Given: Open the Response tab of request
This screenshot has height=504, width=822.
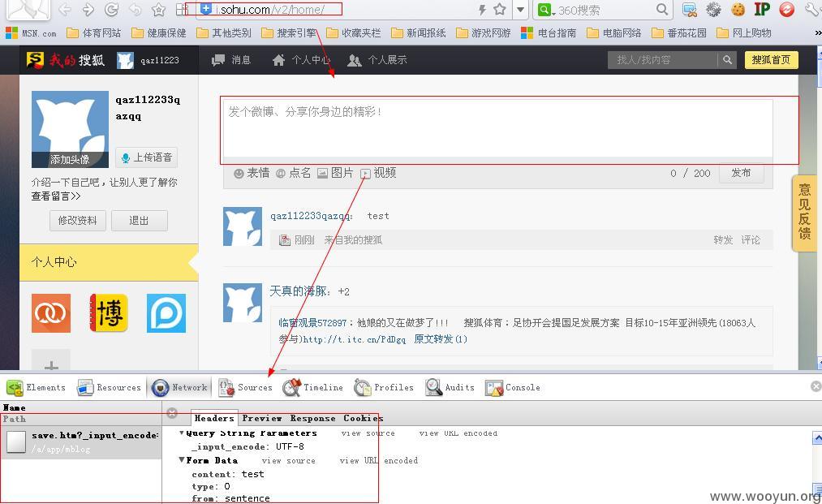Looking at the screenshot, I should point(313,419).
